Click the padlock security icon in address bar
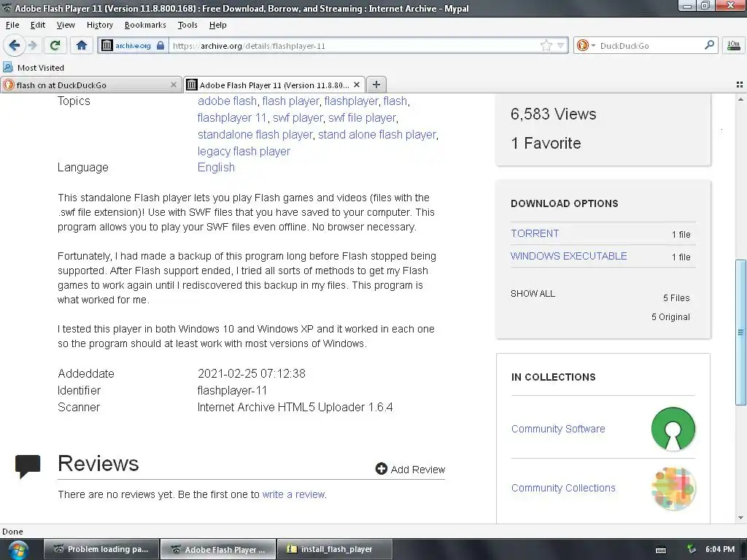The image size is (747, 560). pos(160,46)
